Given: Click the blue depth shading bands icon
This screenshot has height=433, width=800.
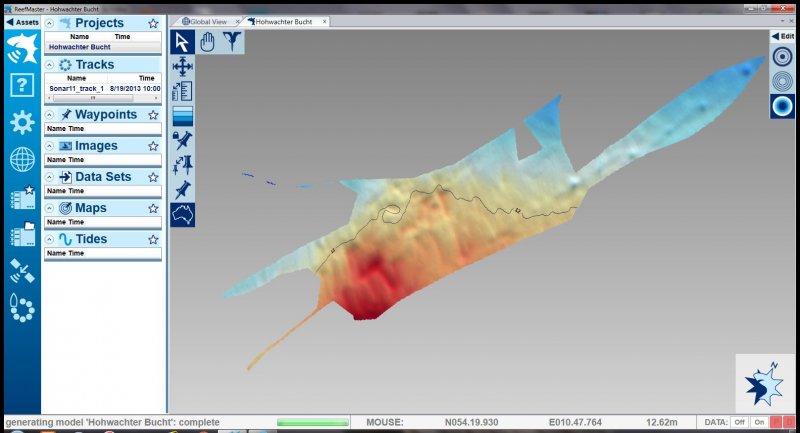Looking at the screenshot, I should point(182,116).
